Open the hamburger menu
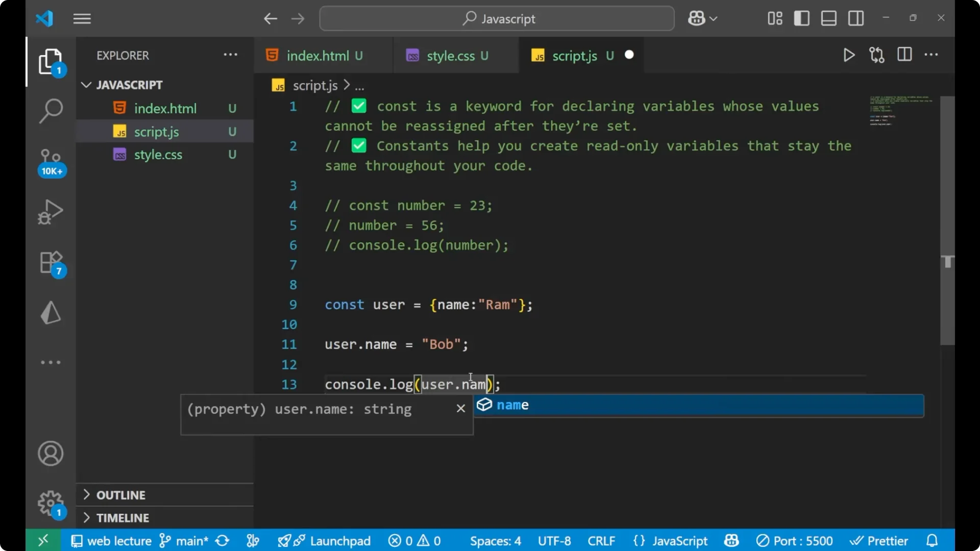 click(x=82, y=18)
